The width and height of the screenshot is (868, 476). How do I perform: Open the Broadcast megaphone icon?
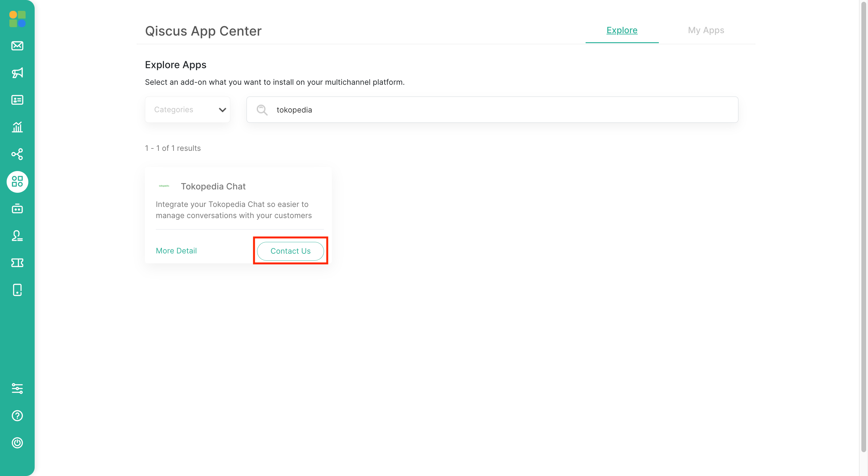(x=17, y=73)
